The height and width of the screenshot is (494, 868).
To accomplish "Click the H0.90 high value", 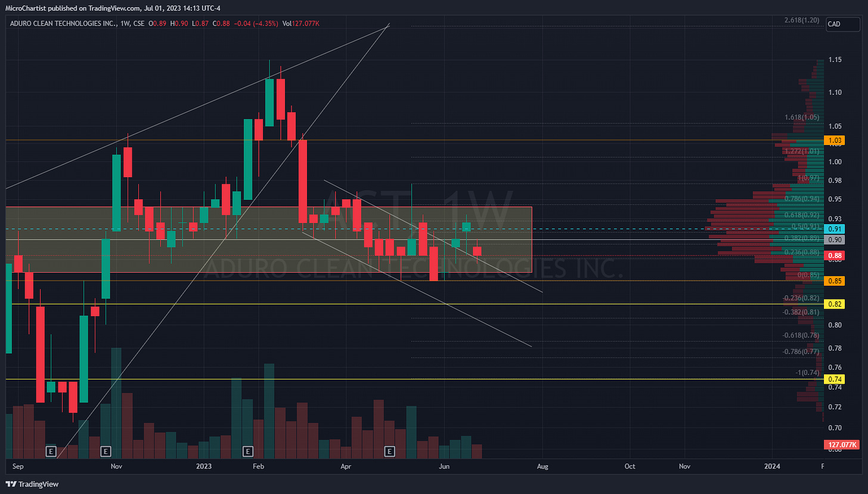I will [178, 23].
